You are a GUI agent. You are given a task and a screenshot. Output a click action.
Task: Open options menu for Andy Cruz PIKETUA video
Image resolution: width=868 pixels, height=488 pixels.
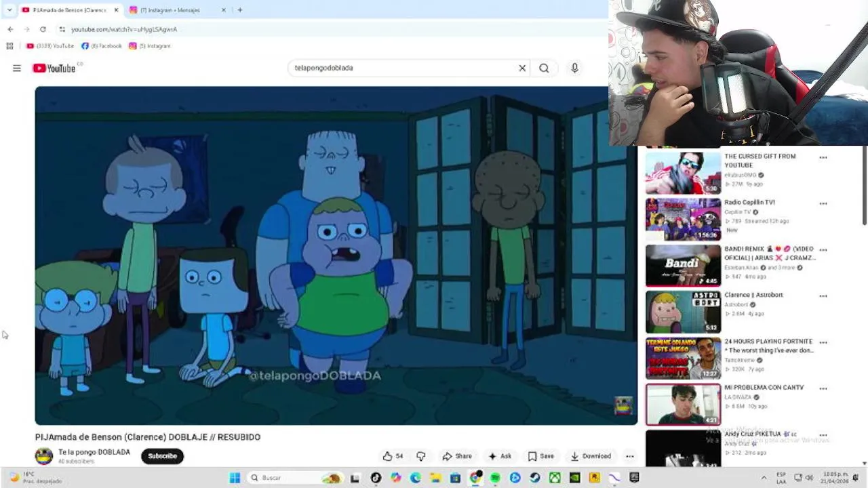(823, 435)
